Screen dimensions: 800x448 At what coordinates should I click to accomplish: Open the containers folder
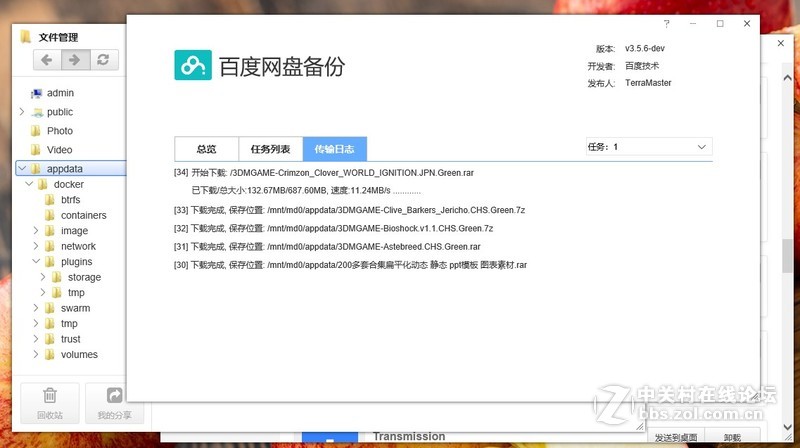(x=84, y=215)
